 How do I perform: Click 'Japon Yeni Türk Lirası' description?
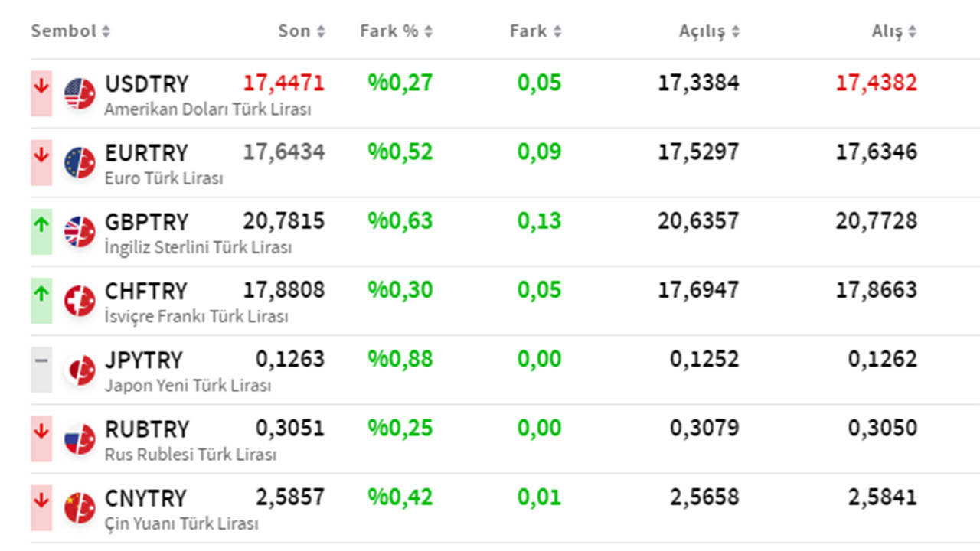tap(188, 386)
